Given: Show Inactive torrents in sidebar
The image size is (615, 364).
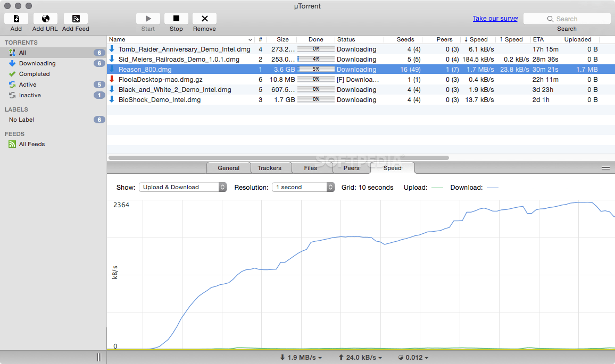Looking at the screenshot, I should 53,95.
